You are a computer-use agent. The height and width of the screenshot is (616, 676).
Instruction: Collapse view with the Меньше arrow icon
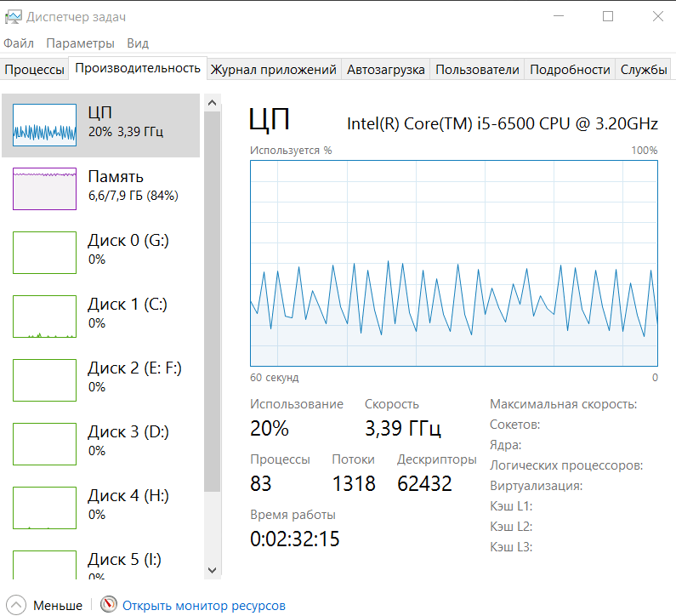[16, 605]
